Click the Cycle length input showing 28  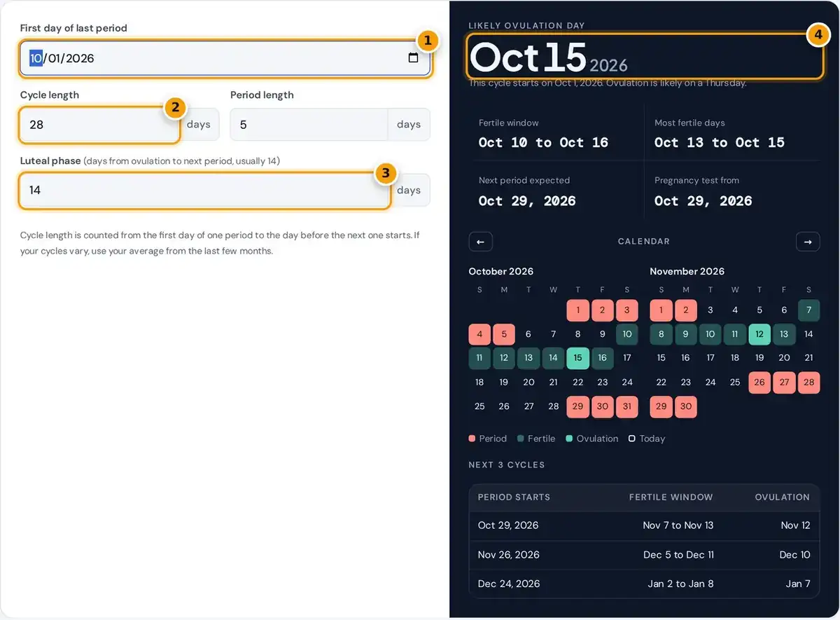99,125
